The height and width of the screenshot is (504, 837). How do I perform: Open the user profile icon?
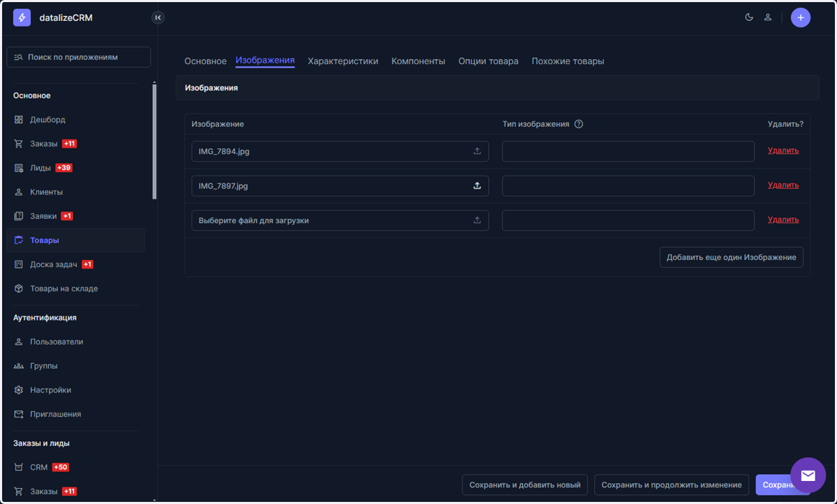[768, 17]
